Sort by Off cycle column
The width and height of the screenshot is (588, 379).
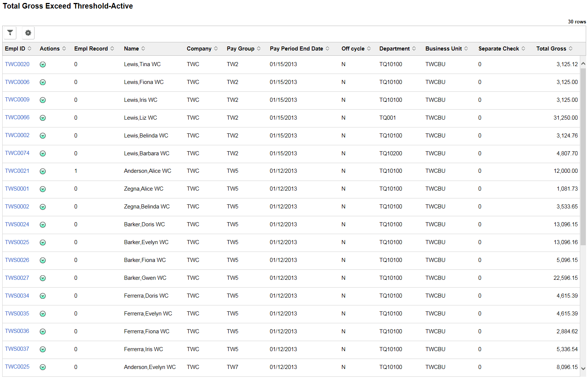tap(356, 49)
